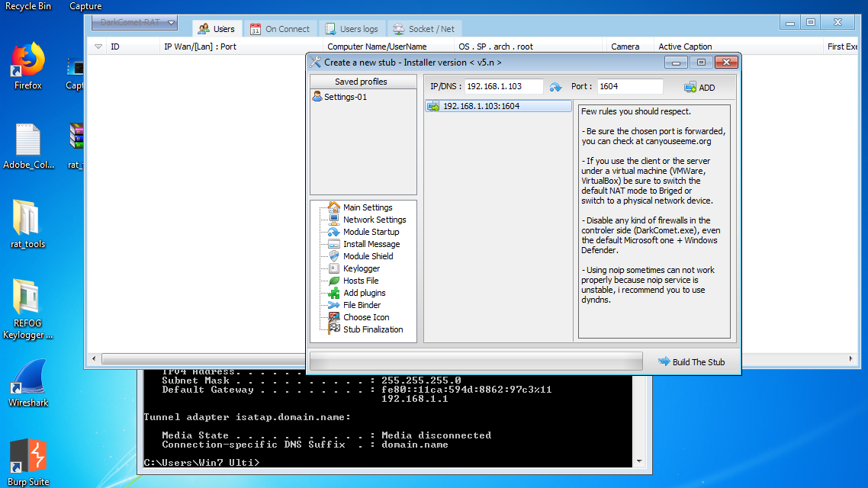Viewport: 868px width, 488px height.
Task: Select Module Shield settings
Action: pos(368,256)
